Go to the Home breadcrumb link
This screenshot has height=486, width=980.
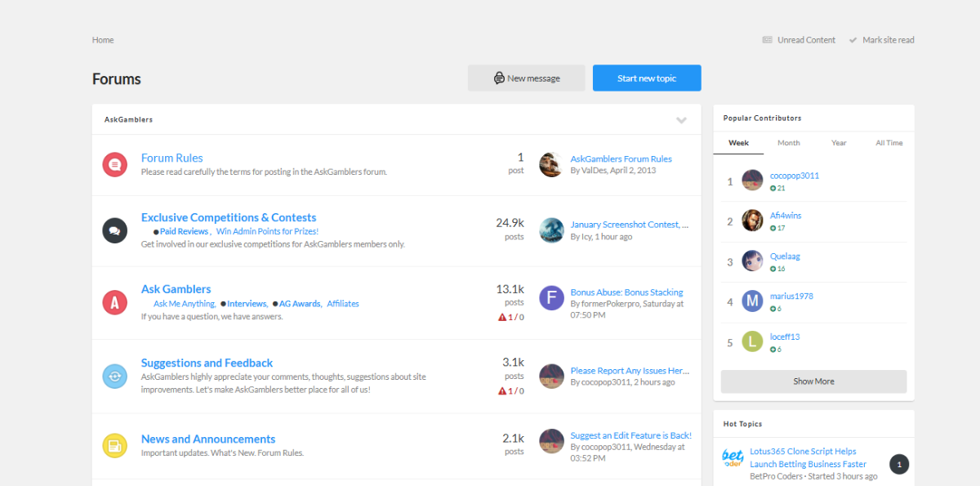103,40
